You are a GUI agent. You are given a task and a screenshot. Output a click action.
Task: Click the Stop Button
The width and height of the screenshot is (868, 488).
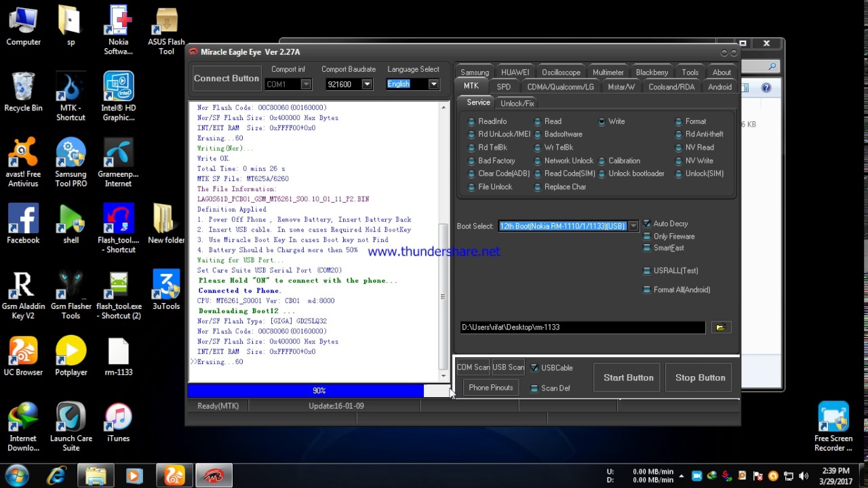[x=700, y=378]
